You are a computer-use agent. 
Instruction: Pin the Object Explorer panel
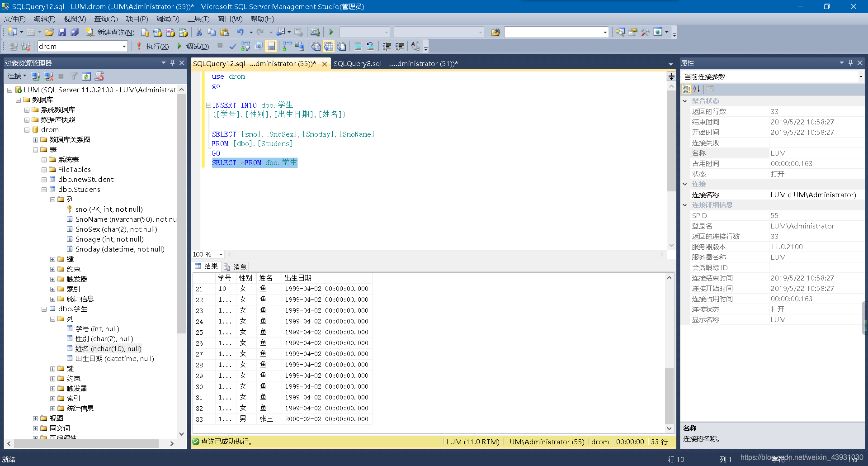click(172, 63)
